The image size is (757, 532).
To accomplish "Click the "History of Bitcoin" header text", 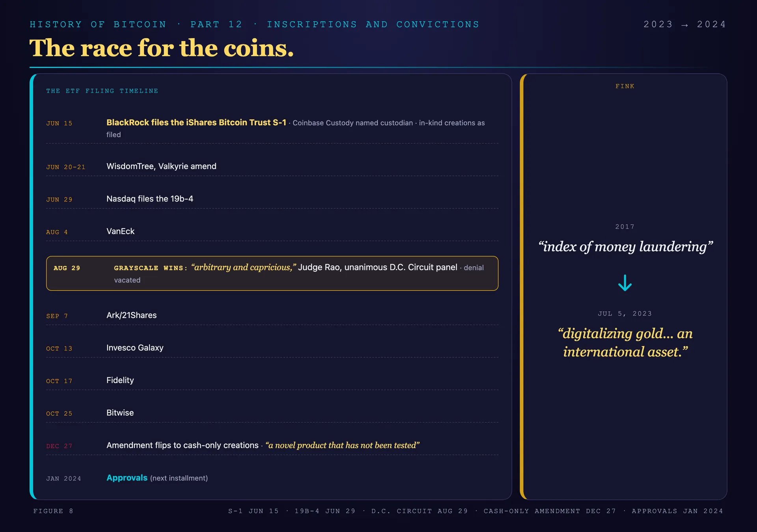I will pos(98,24).
